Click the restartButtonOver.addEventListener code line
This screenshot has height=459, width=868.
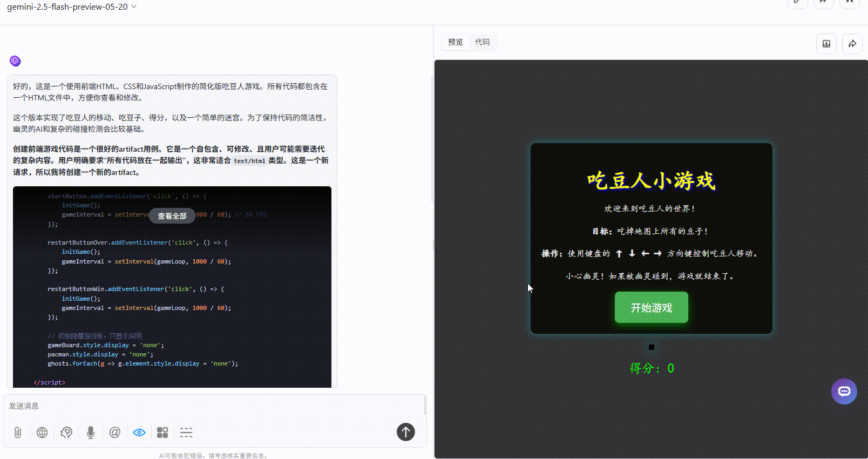tap(138, 242)
